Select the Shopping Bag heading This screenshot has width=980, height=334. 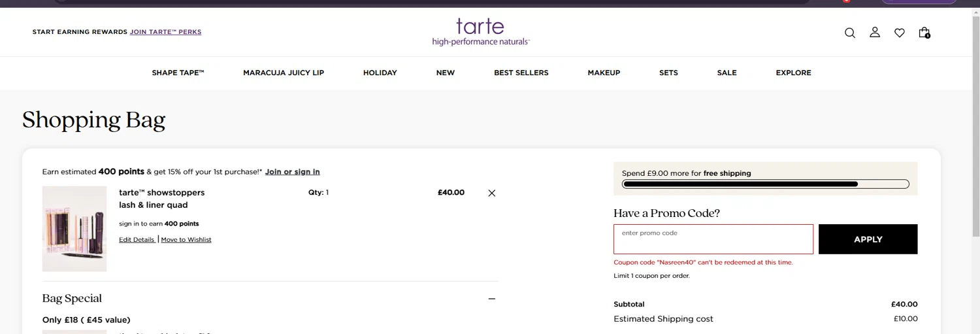tap(94, 120)
